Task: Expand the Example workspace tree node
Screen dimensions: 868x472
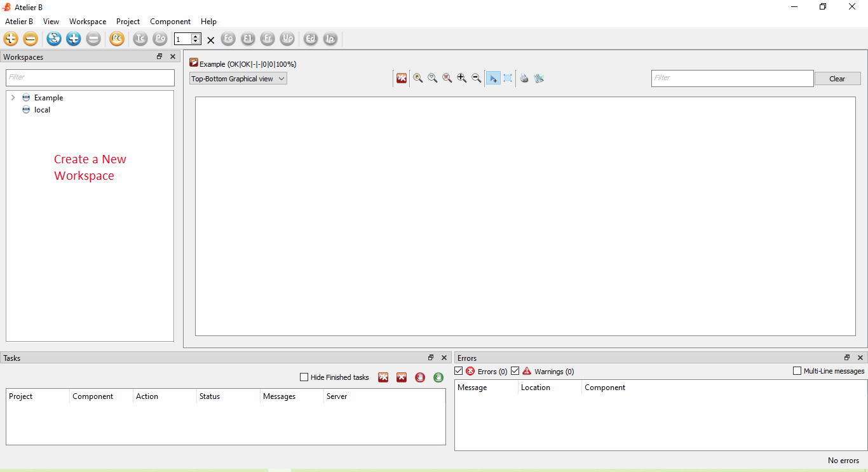Action: tap(13, 98)
